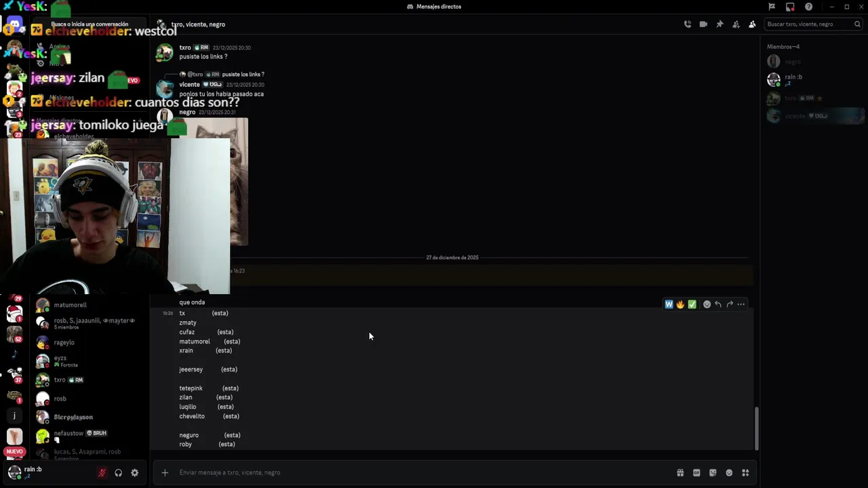868x488 pixels.
Task: Open server with Santa hat icon
Action: 14,314
